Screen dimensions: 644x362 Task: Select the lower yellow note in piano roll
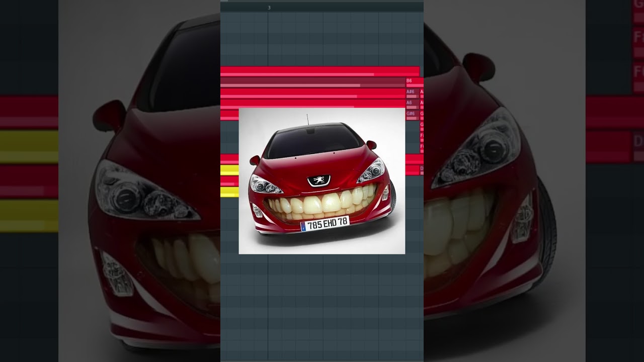click(229, 192)
